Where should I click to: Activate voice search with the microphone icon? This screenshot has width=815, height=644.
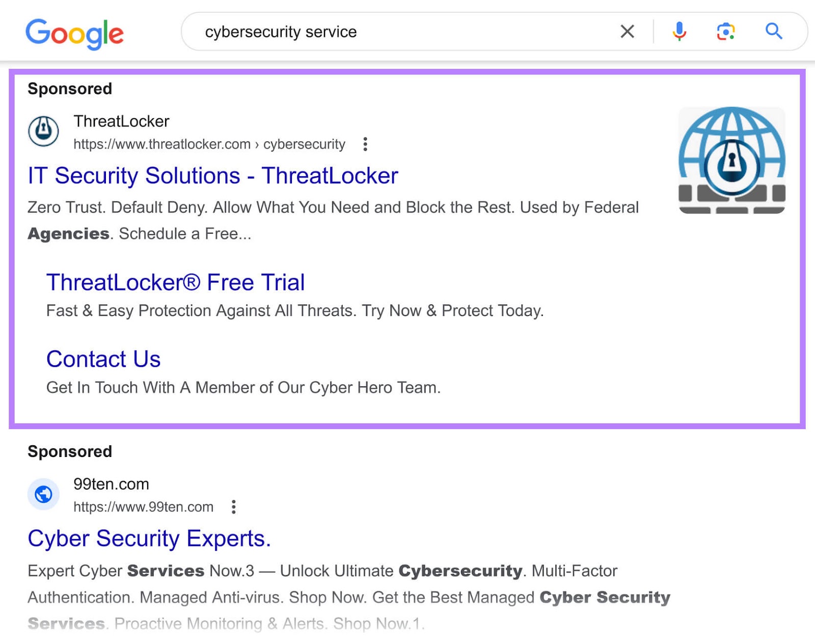678,32
